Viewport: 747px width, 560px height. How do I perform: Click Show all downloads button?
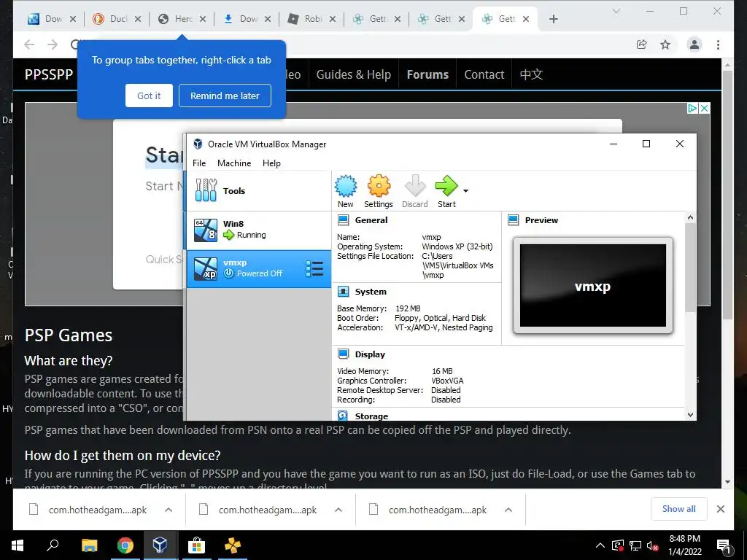678,509
